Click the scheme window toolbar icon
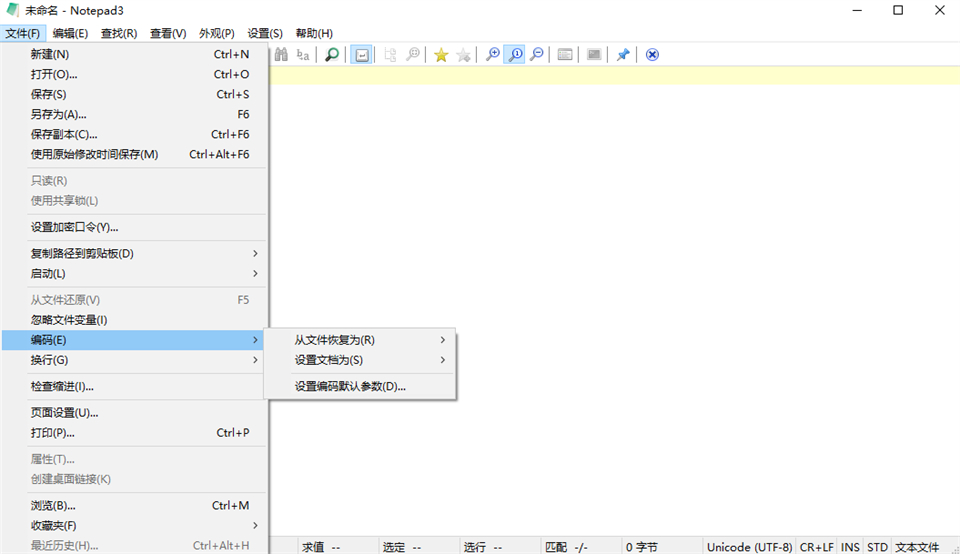This screenshot has height=554, width=960. coord(565,54)
